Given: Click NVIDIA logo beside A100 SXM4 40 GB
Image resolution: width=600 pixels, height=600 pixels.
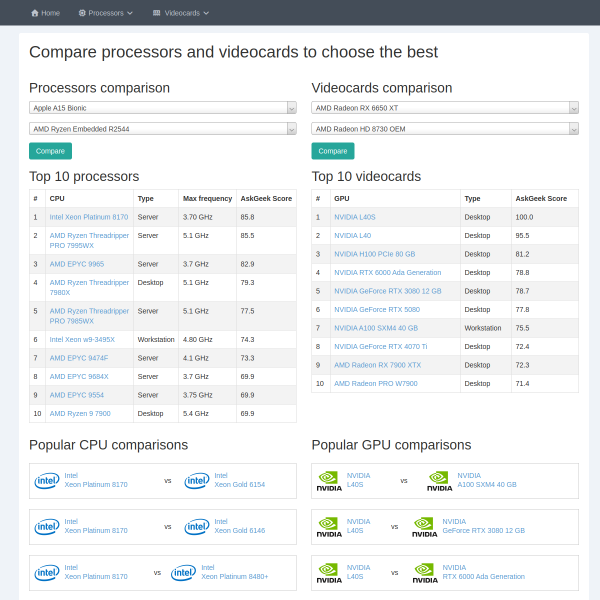Looking at the screenshot, I should (x=440, y=481).
